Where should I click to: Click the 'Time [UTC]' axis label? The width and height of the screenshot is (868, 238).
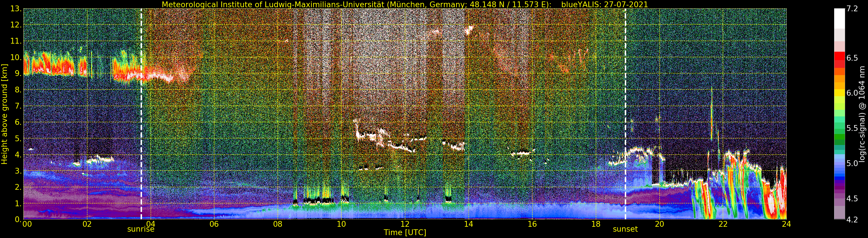pos(405,233)
